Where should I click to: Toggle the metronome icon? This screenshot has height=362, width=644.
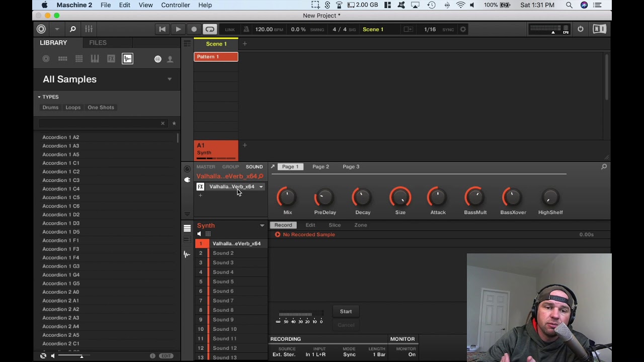pyautogui.click(x=246, y=29)
